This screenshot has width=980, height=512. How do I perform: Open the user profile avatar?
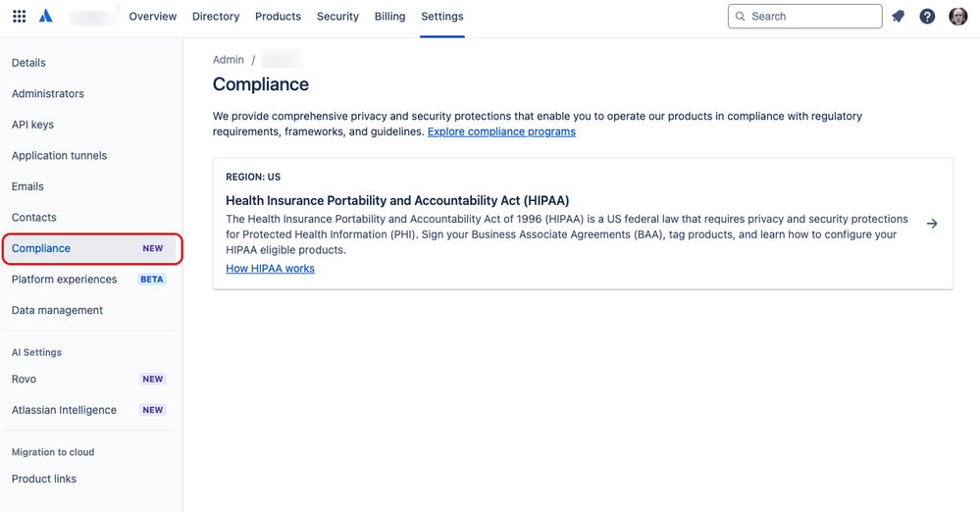pyautogui.click(x=957, y=17)
